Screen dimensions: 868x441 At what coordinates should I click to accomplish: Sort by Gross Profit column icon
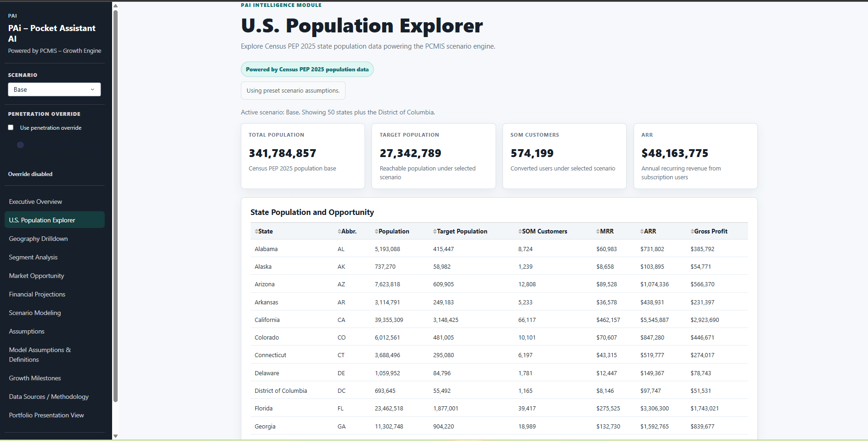(692, 231)
